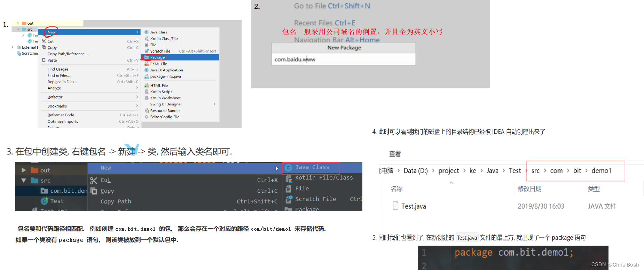Click the out folder icon in the light tree
This screenshot has width=644, height=270.
[24, 23]
